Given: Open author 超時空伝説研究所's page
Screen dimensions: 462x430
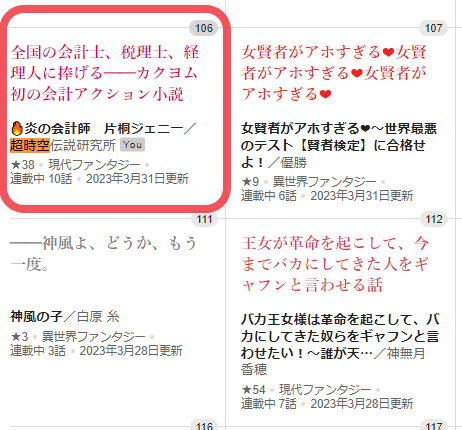Looking at the screenshot, I should click(63, 145).
